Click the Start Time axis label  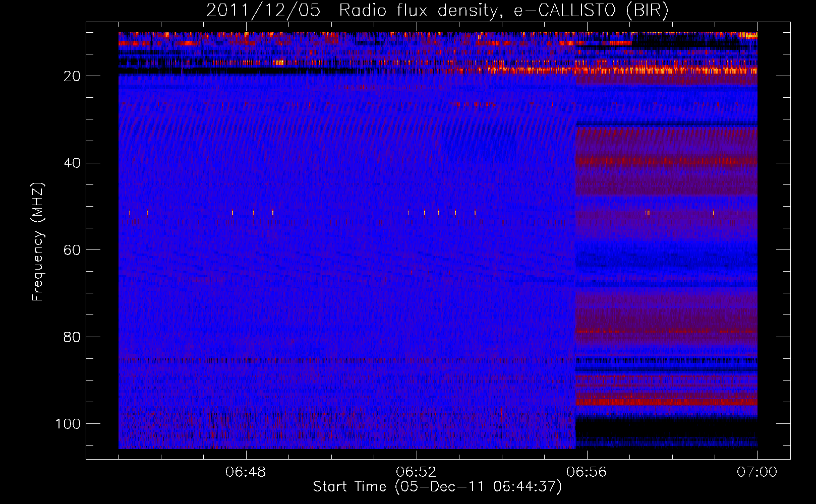[x=437, y=487]
